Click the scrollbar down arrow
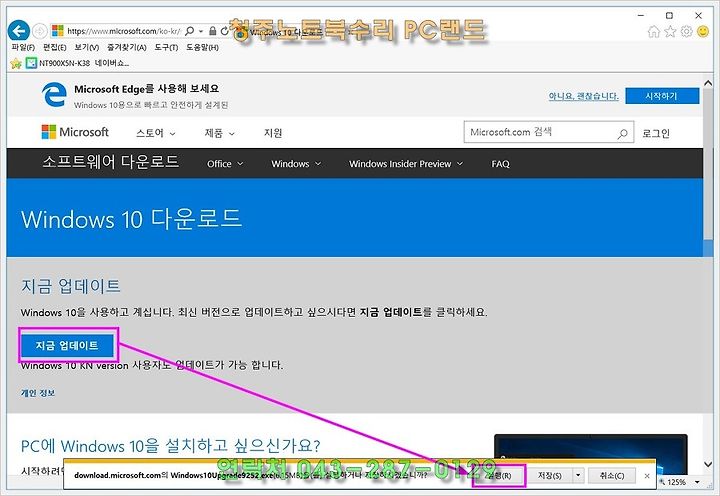The width and height of the screenshot is (720, 496). click(x=708, y=464)
